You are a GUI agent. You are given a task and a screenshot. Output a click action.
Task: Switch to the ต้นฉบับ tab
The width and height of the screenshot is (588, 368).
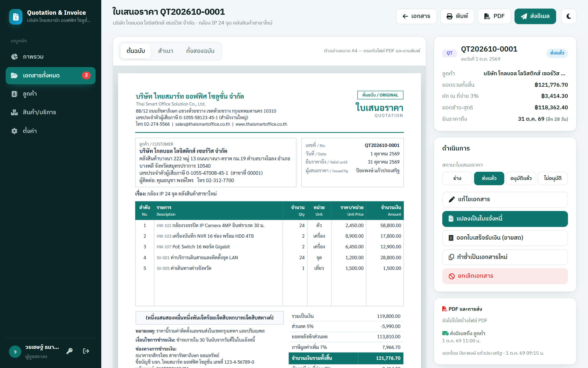[x=136, y=51]
